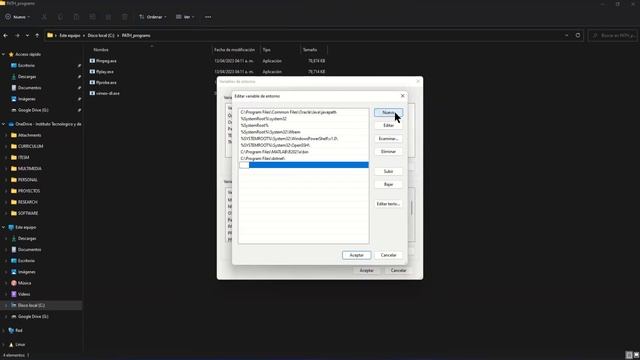Click the new empty path entry field
The height and width of the screenshot is (360, 640).
(x=303, y=165)
